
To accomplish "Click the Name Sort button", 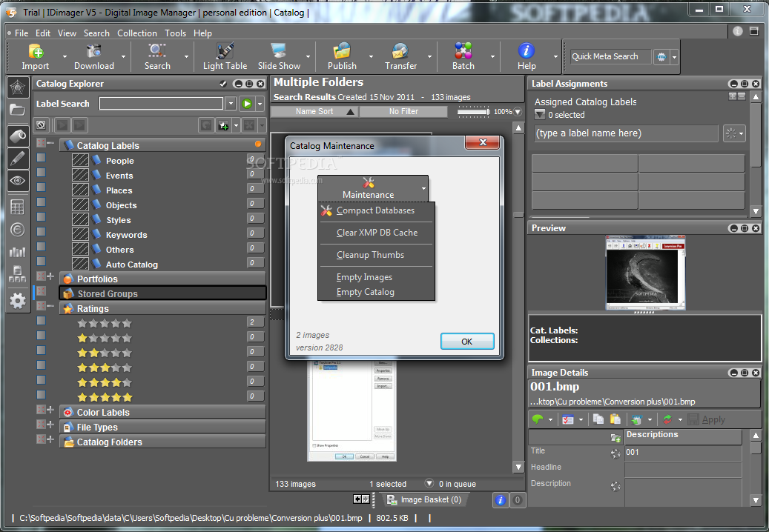I will (314, 112).
